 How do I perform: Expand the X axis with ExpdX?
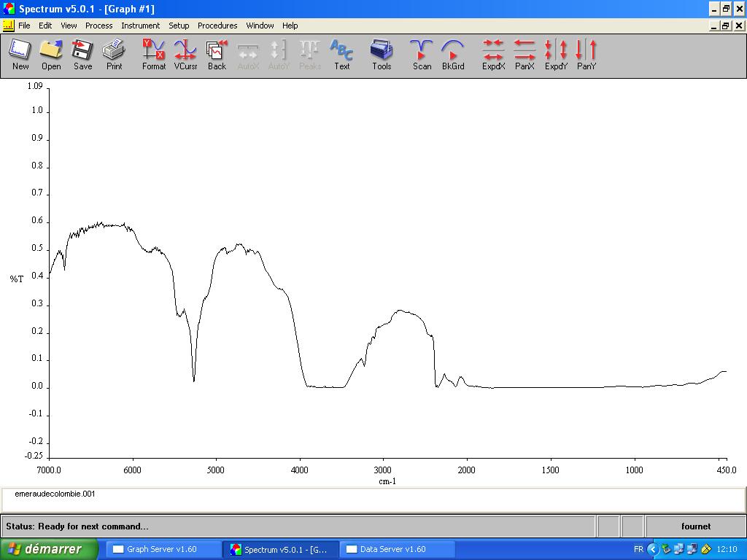(493, 55)
